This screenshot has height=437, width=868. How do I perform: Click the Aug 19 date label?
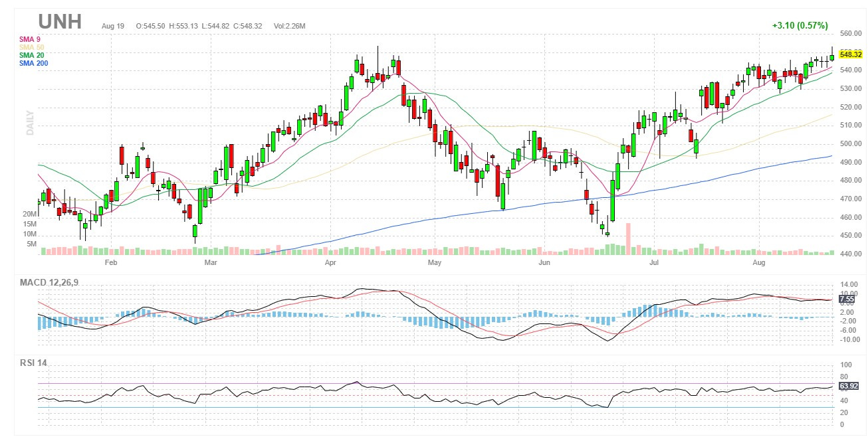[x=113, y=26]
